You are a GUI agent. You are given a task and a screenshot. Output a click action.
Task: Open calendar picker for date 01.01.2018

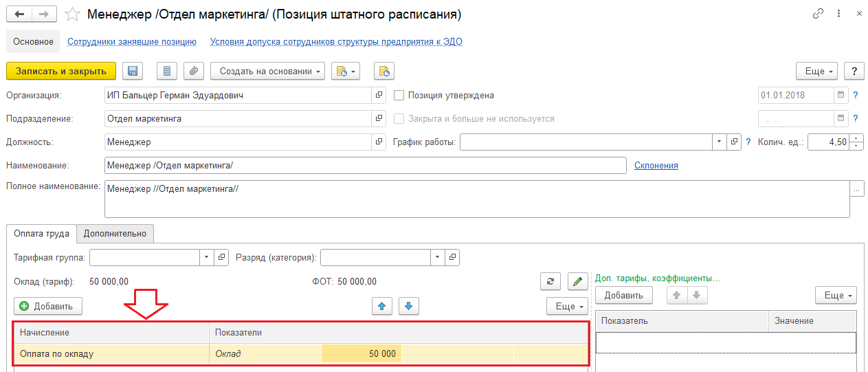(x=840, y=96)
